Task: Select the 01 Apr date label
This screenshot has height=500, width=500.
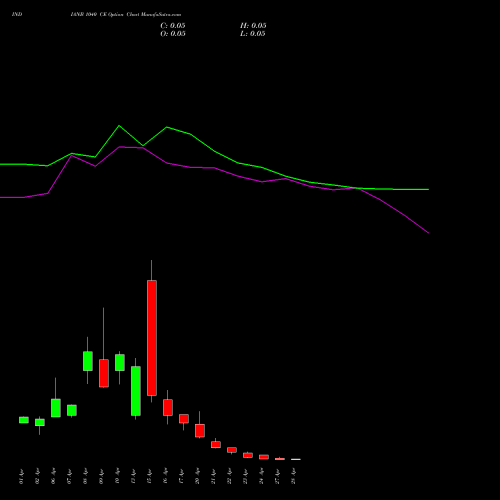Action: pyautogui.click(x=21, y=477)
